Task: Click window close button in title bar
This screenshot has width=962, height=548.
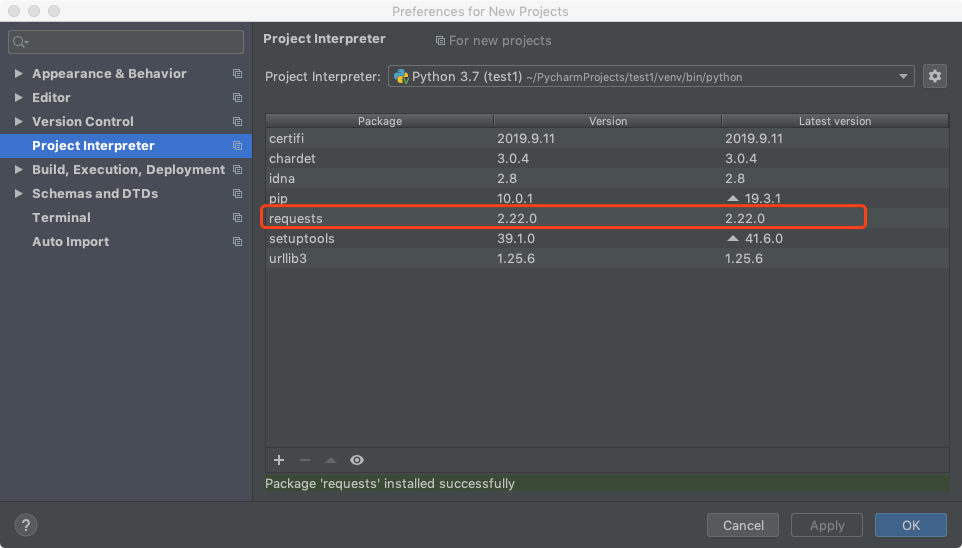Action: point(14,11)
